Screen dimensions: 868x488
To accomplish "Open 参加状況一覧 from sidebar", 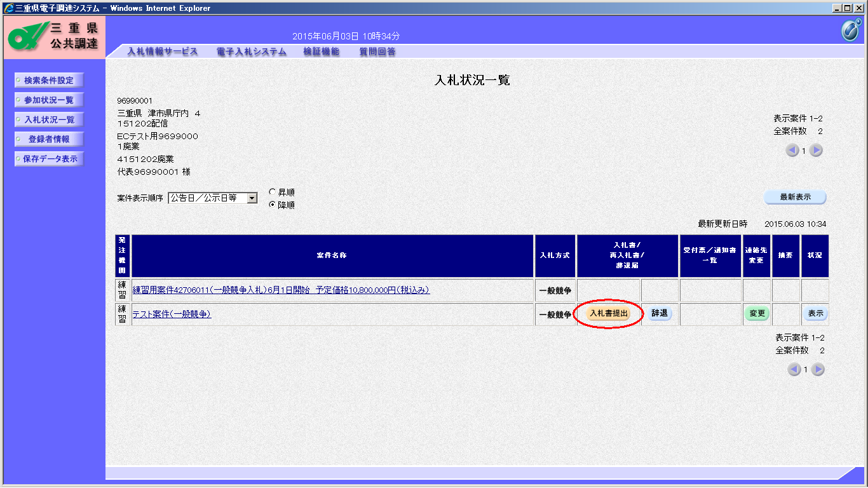I will pos(49,100).
